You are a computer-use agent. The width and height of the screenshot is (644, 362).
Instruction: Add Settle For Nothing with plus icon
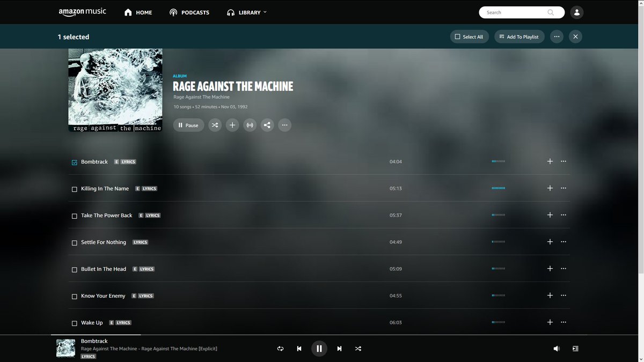coord(550,241)
